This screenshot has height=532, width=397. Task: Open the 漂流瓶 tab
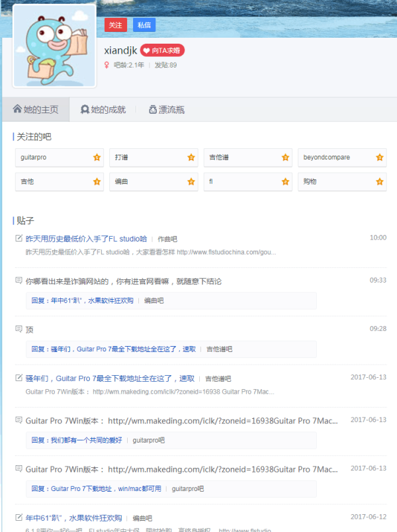point(167,109)
